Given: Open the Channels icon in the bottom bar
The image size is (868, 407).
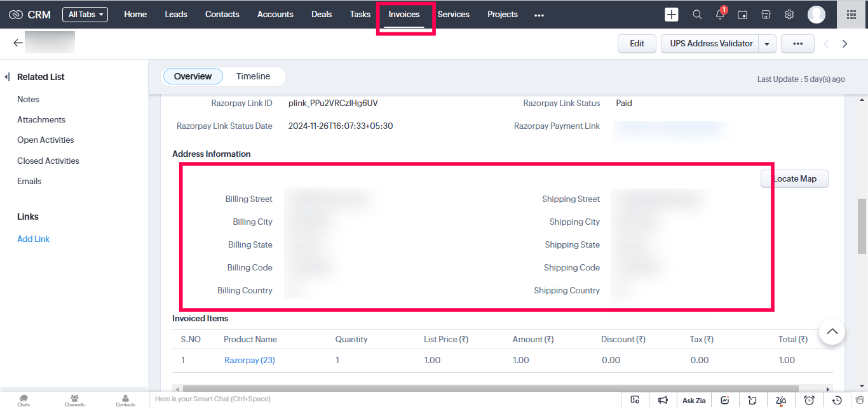Looking at the screenshot, I should click(x=74, y=399).
